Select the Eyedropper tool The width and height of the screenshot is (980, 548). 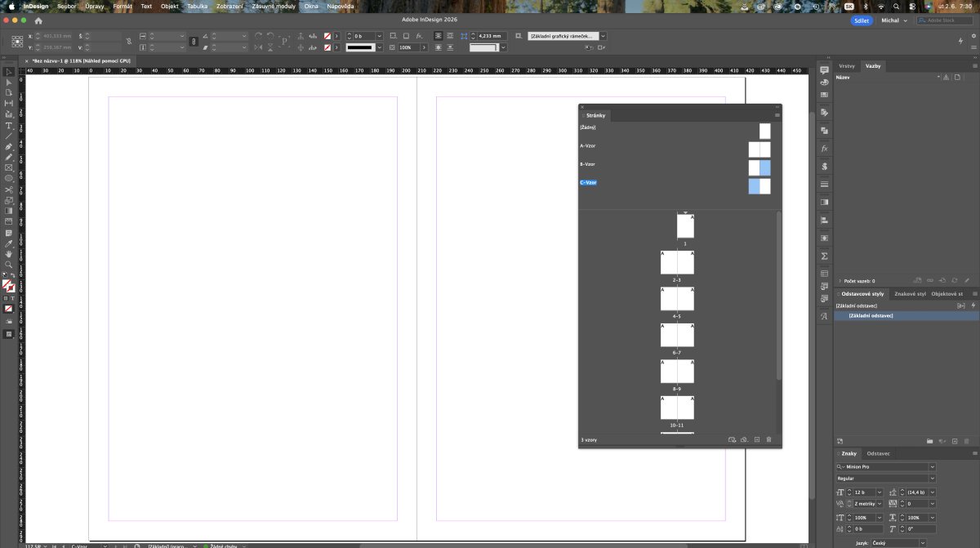9,243
